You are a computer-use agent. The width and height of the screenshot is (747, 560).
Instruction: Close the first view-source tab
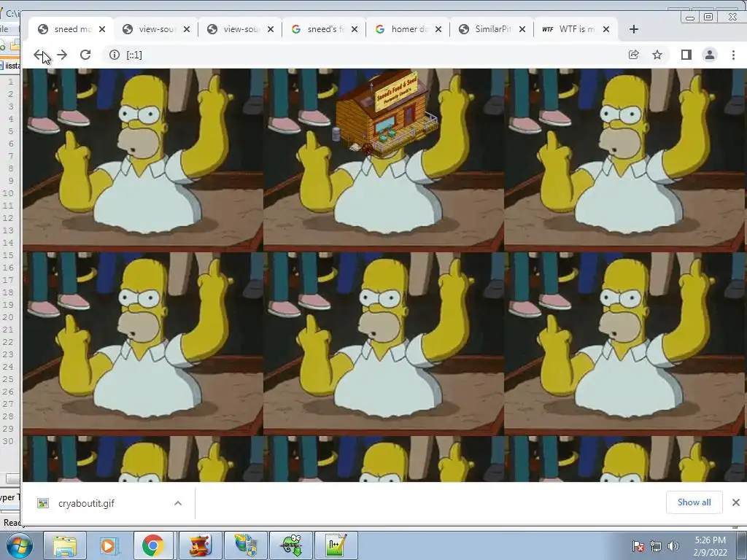tap(187, 29)
